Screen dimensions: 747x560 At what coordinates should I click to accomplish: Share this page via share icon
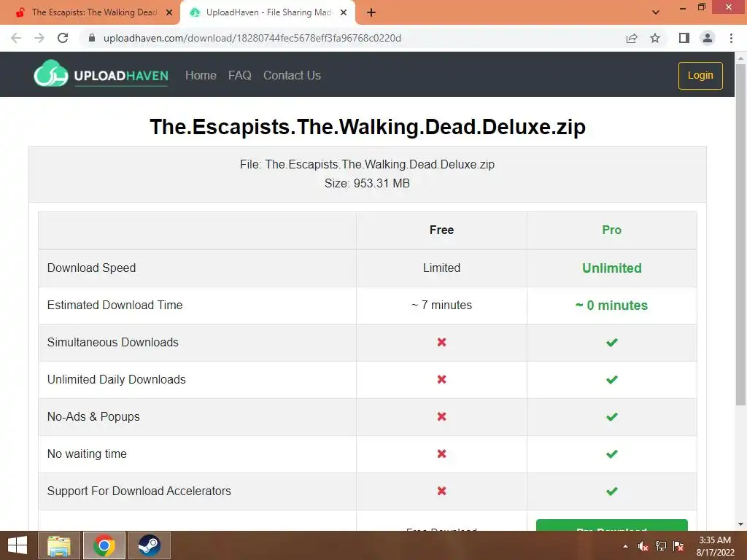click(x=632, y=38)
